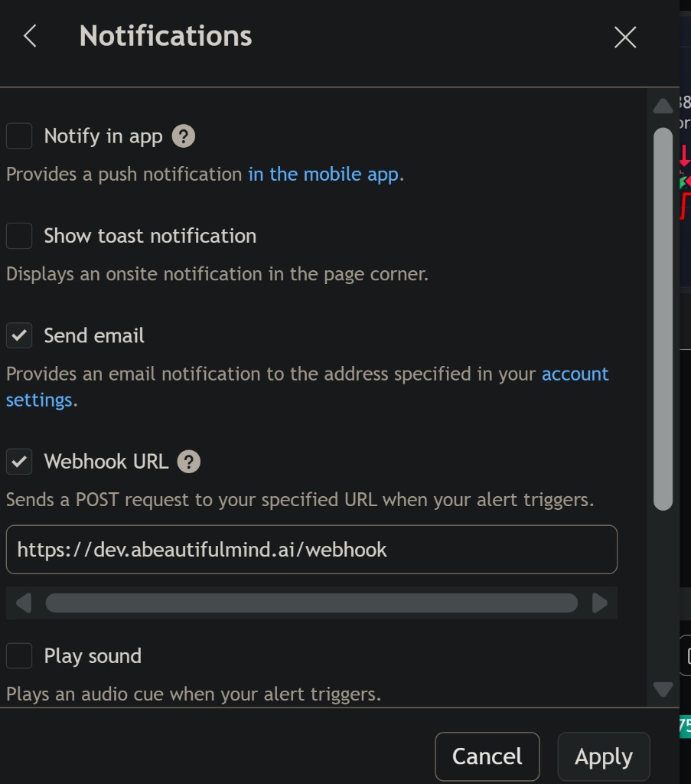Screen dimensions: 691x784
Task: Click the horizontal scrollbar thumb under URL field
Action: (x=311, y=603)
